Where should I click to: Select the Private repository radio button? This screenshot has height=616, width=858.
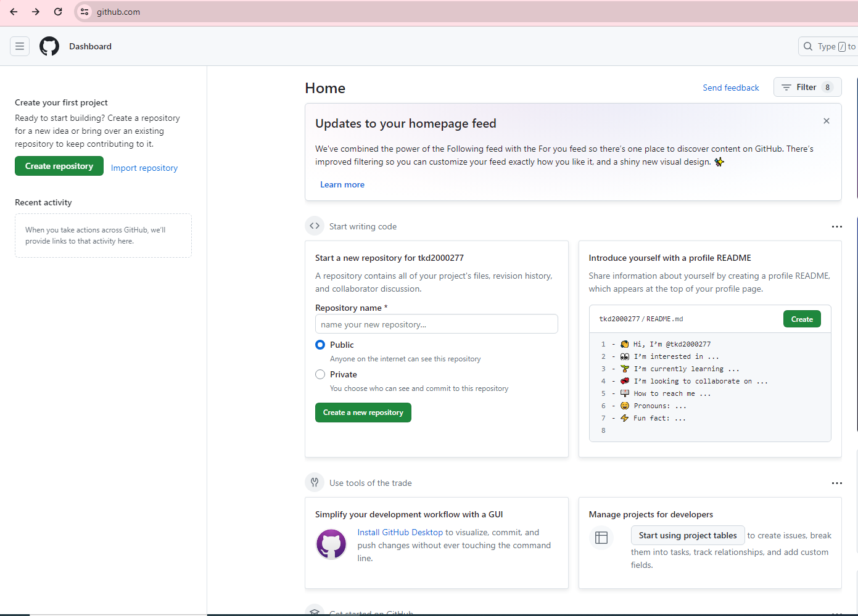[320, 374]
